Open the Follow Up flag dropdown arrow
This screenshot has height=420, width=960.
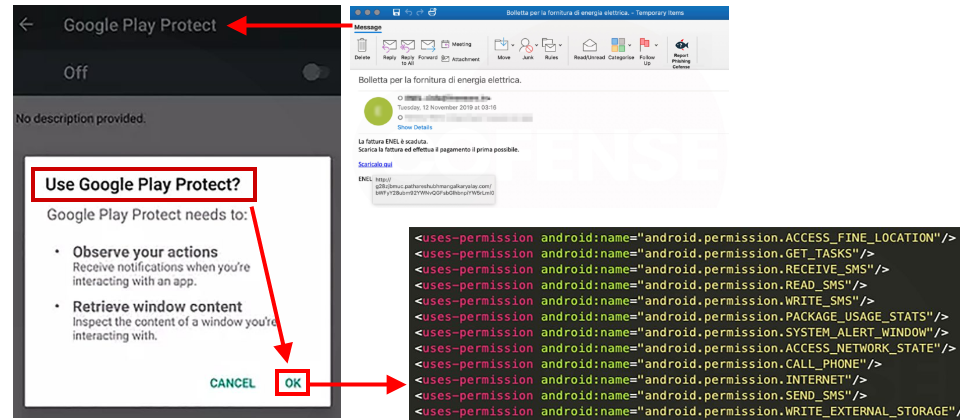coord(656,45)
